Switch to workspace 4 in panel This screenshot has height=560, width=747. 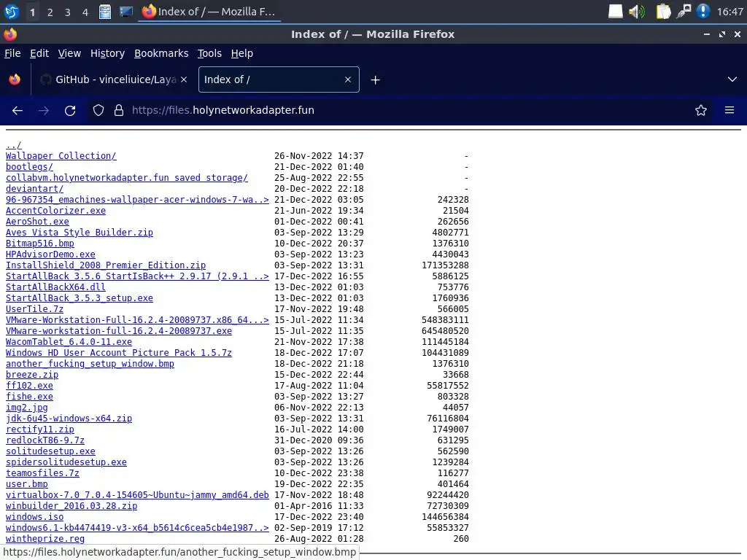[85, 12]
